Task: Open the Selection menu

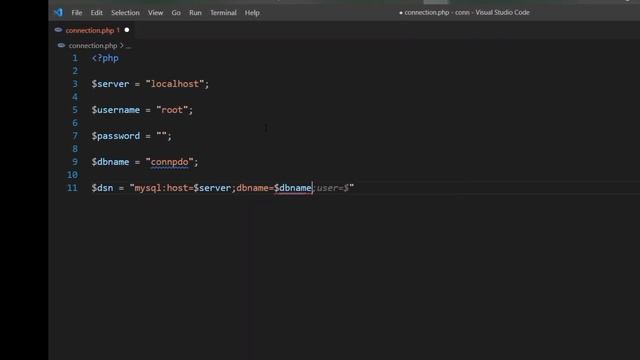Action: [x=125, y=13]
